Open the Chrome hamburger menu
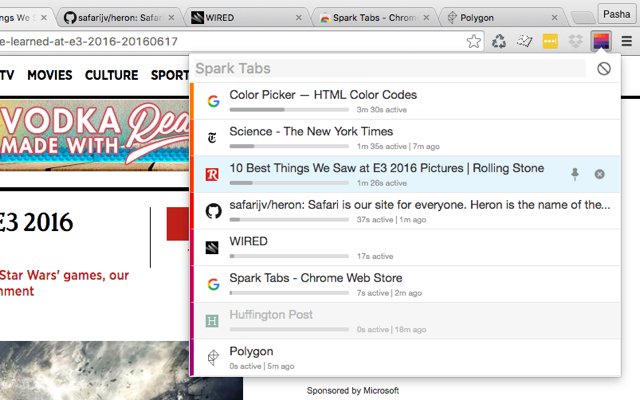Image resolution: width=640 pixels, height=400 pixels. [627, 41]
